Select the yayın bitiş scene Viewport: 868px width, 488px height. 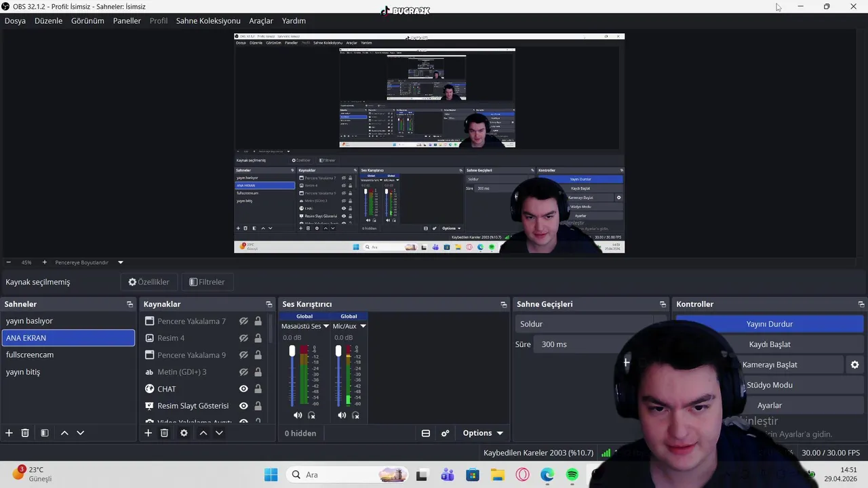pyautogui.click(x=68, y=371)
